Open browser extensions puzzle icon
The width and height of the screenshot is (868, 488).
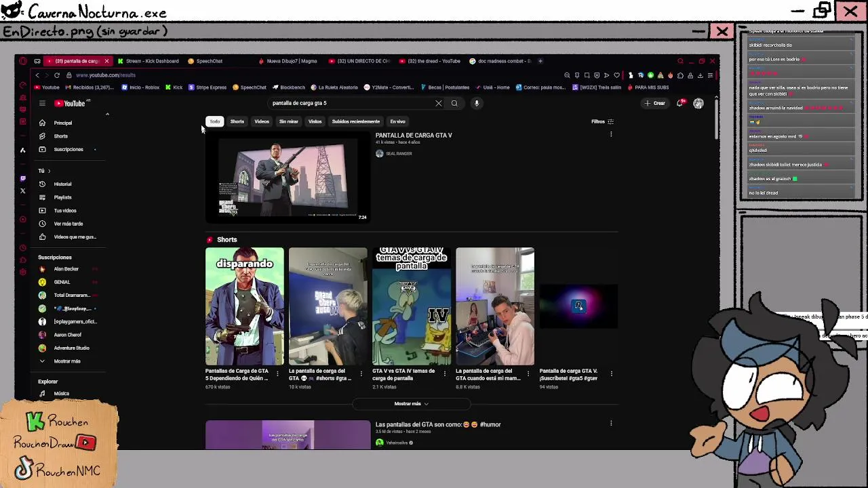pos(680,75)
